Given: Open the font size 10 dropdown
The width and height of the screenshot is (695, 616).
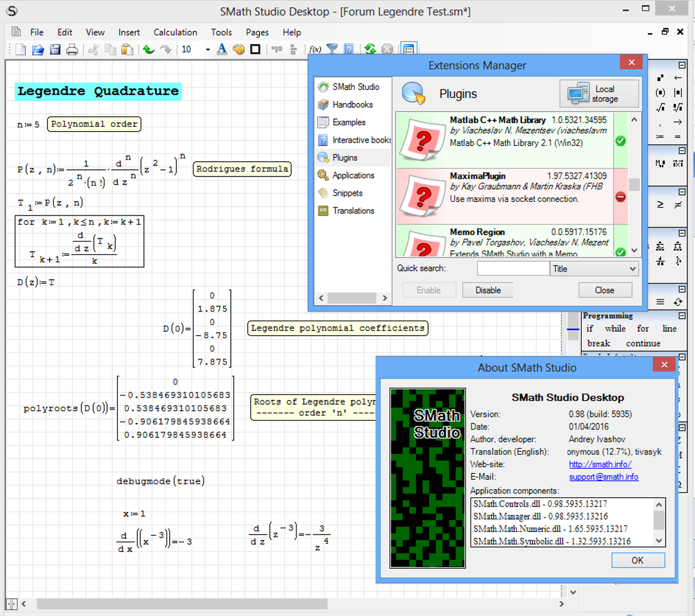Looking at the screenshot, I should coord(207,49).
